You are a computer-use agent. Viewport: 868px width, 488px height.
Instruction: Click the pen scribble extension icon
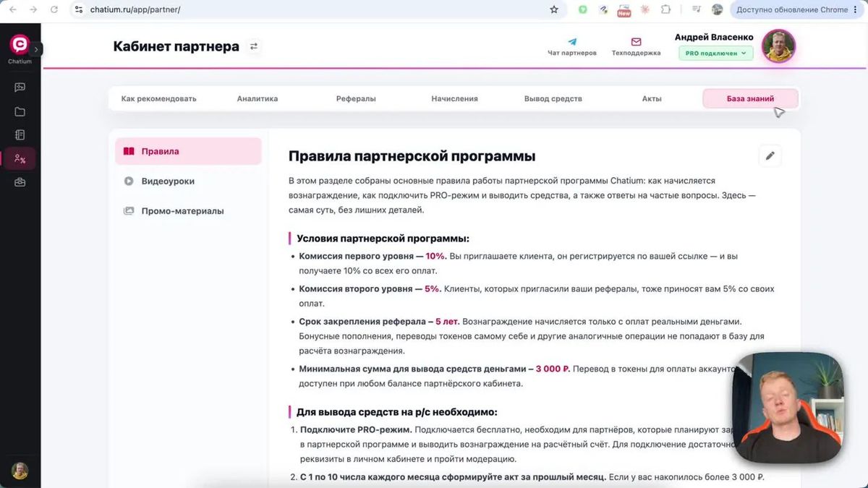(603, 9)
